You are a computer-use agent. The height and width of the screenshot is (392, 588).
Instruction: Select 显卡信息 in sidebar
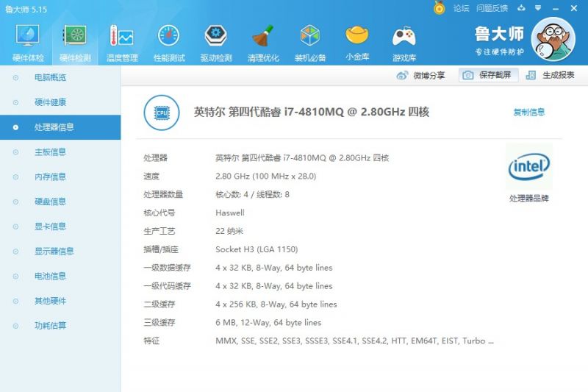tap(60, 227)
